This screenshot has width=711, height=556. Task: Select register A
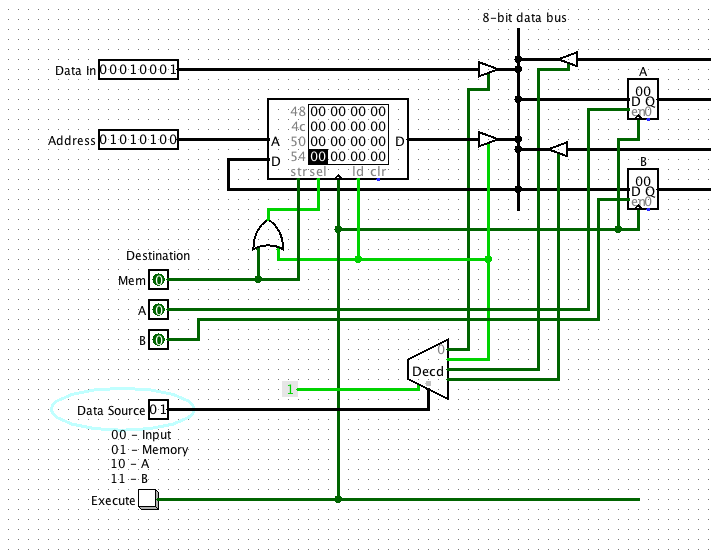coord(642,100)
